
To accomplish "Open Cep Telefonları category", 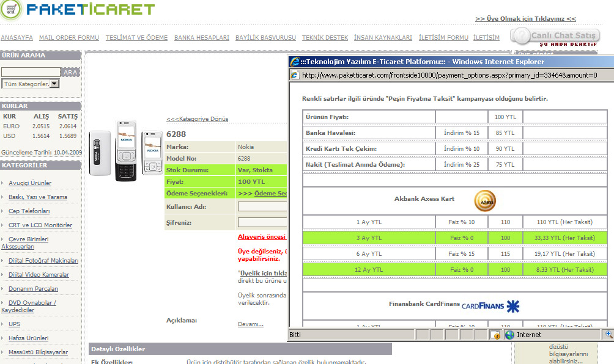I will (29, 211).
